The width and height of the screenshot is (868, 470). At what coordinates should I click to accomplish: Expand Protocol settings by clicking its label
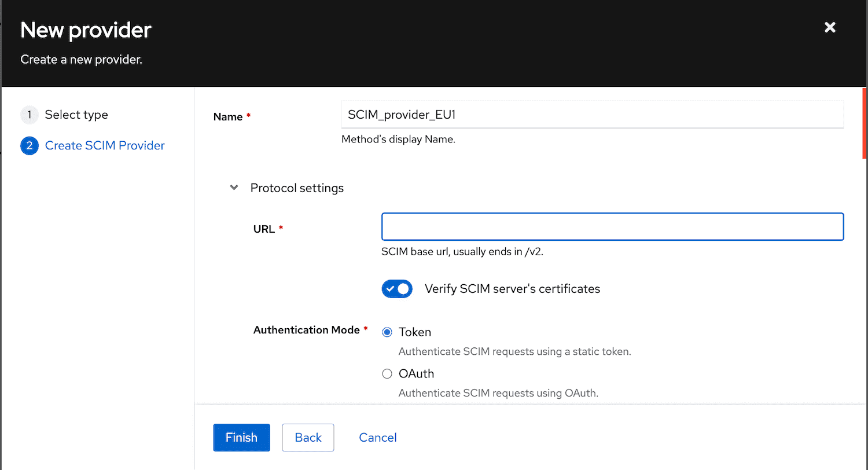297,188
